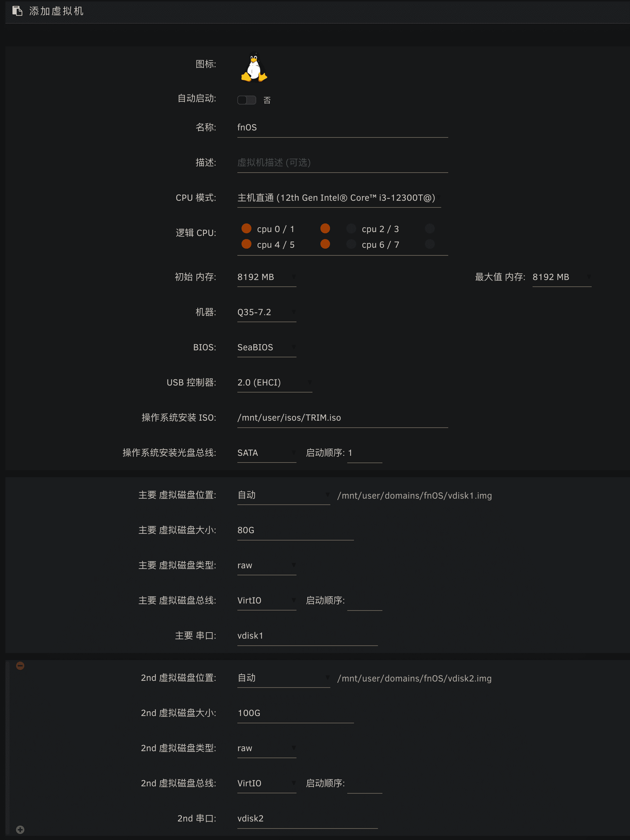Uncheck the cpu 0 checkbox
This screenshot has width=630, height=840.
246,228
